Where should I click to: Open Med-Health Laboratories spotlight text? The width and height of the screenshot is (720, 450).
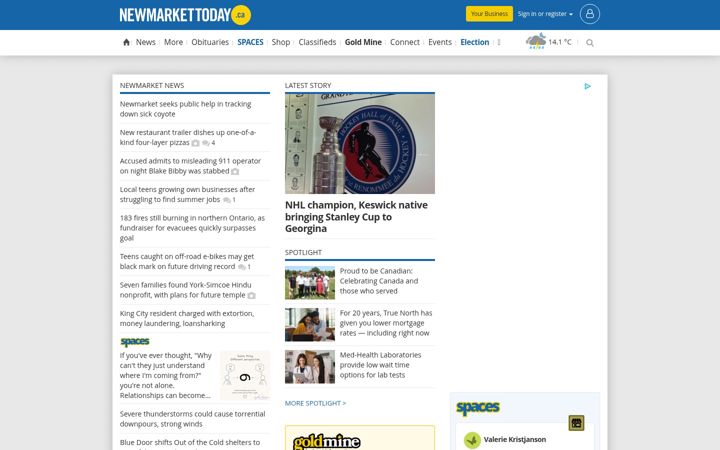[380, 365]
